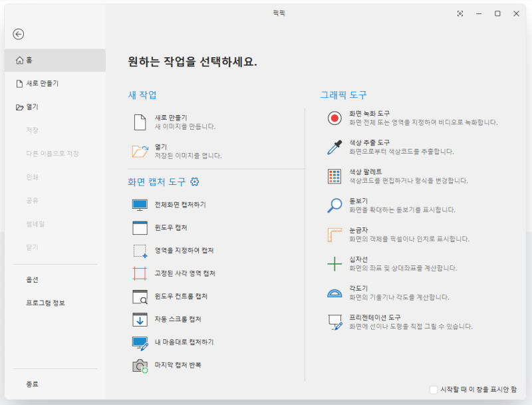Maximize the 픽픽 window
Viewport: 532px width, 405px height.
click(497, 13)
